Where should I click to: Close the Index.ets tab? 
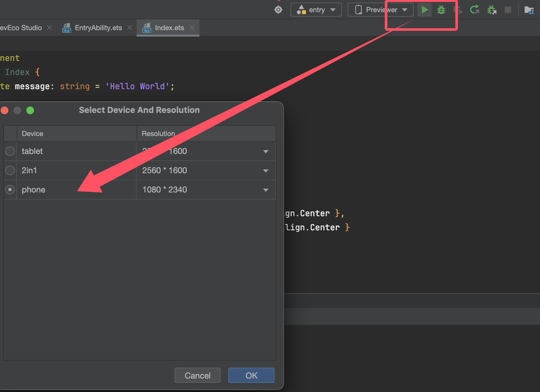tap(192, 28)
